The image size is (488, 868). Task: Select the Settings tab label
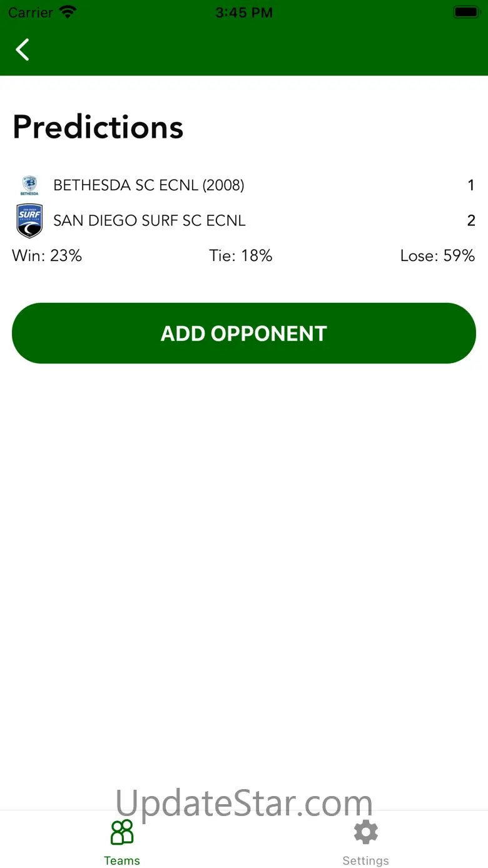pos(366,860)
